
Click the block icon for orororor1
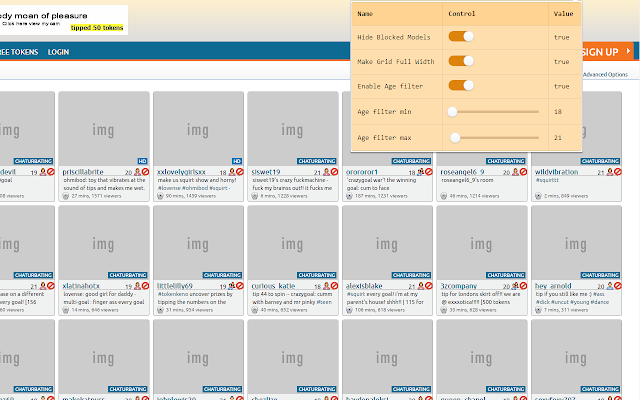pyautogui.click(x=429, y=172)
